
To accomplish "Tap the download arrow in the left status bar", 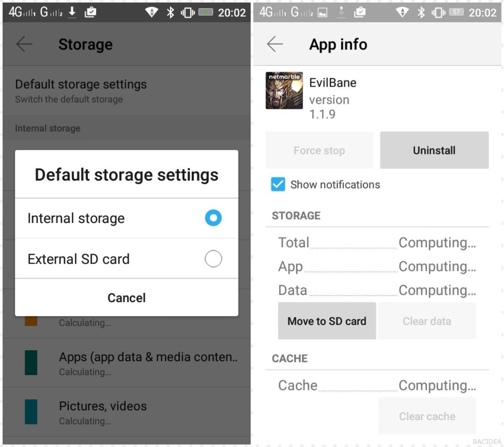I will pos(72,12).
